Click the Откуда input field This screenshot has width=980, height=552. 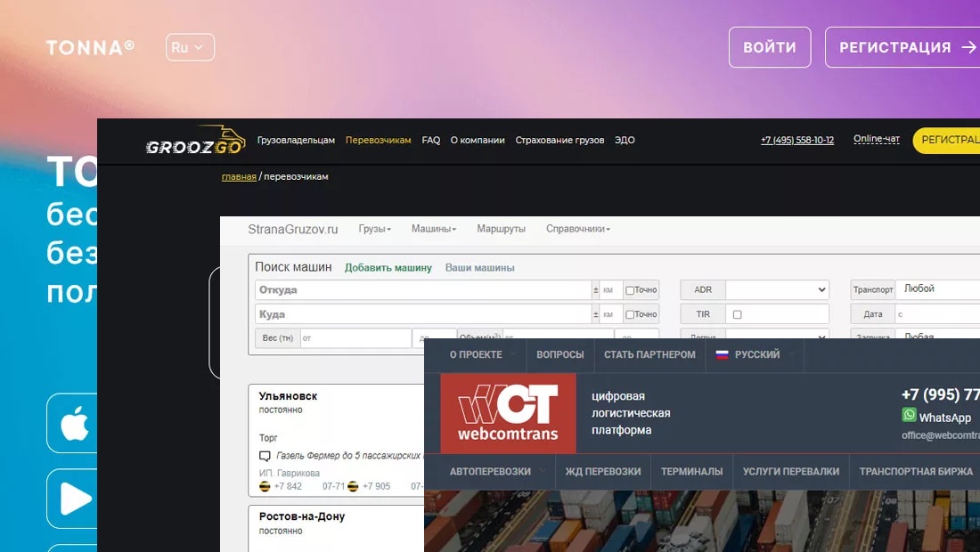(423, 290)
